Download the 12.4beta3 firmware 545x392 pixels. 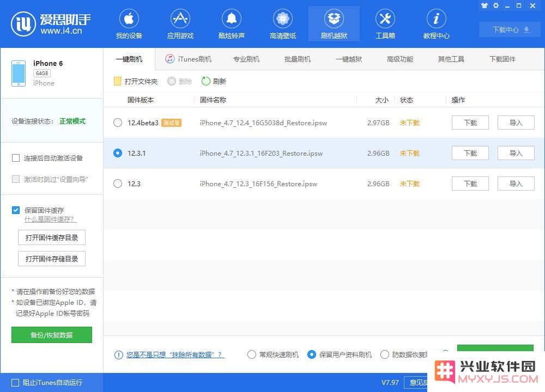[x=470, y=122]
